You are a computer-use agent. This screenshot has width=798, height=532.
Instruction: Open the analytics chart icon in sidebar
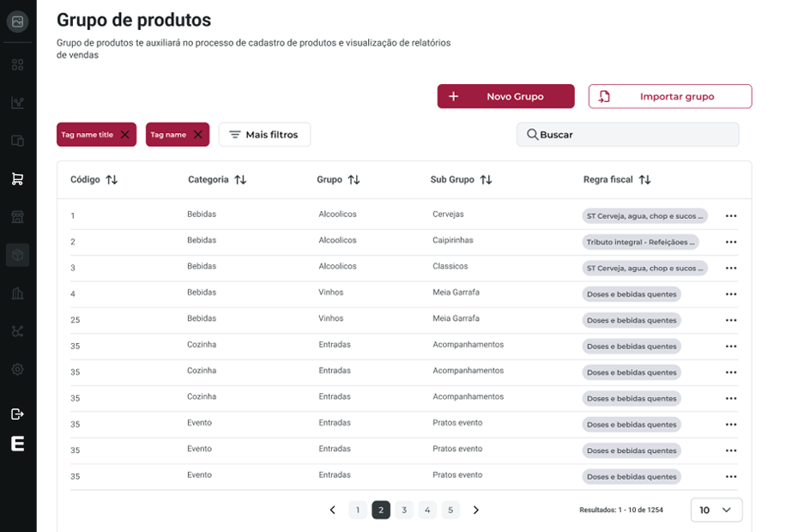[x=17, y=103]
